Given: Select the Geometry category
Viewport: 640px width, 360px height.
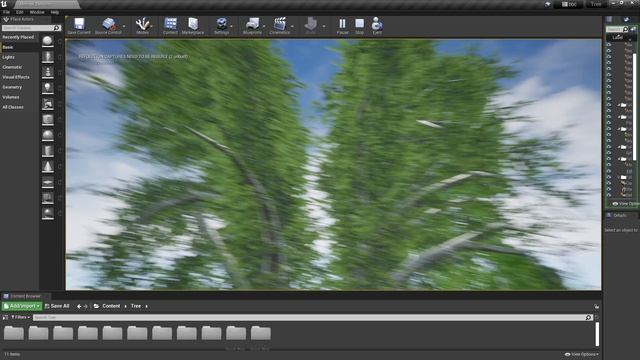Looking at the screenshot, I should (x=12, y=87).
